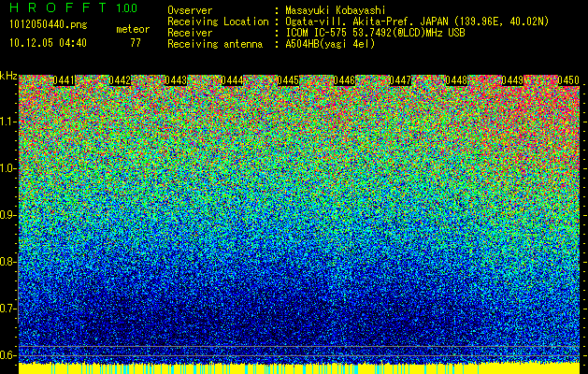The width and height of the screenshot is (588, 374).
Task: Click the 0449 time marker
Action: (x=512, y=80)
